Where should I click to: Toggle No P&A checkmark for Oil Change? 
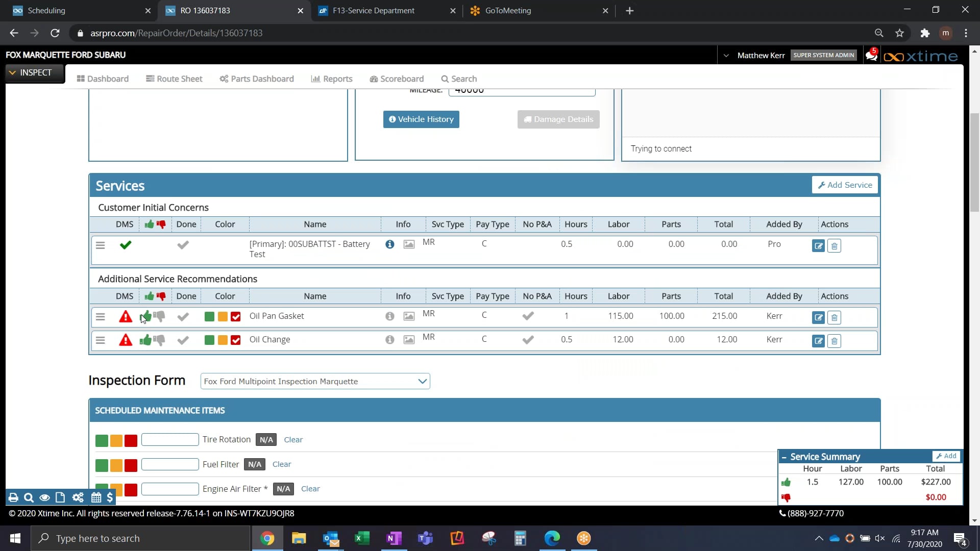coord(528,340)
